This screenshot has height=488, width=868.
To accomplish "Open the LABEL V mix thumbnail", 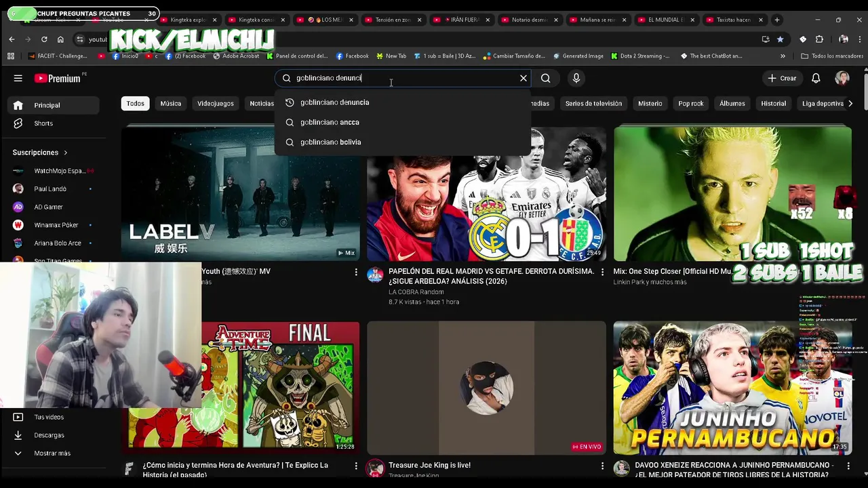I will click(241, 193).
